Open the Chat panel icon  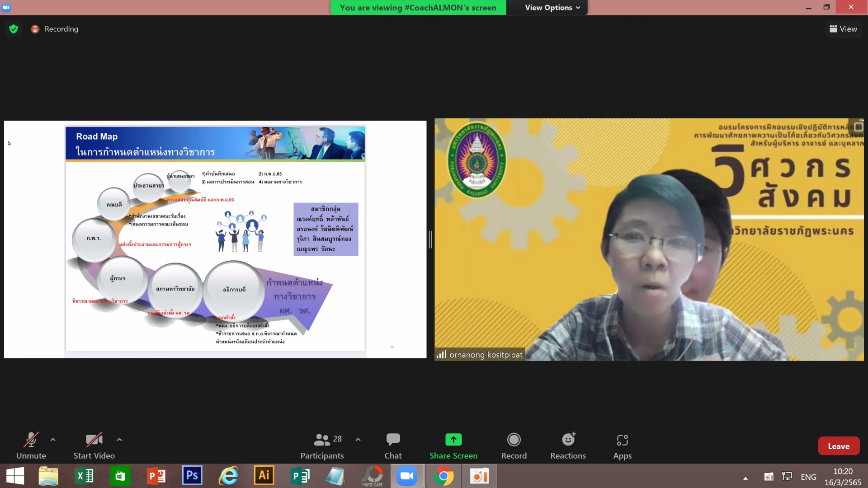tap(393, 440)
